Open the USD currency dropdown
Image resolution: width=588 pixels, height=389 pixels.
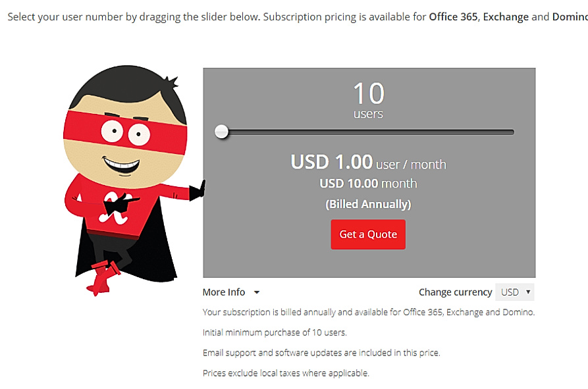click(515, 292)
